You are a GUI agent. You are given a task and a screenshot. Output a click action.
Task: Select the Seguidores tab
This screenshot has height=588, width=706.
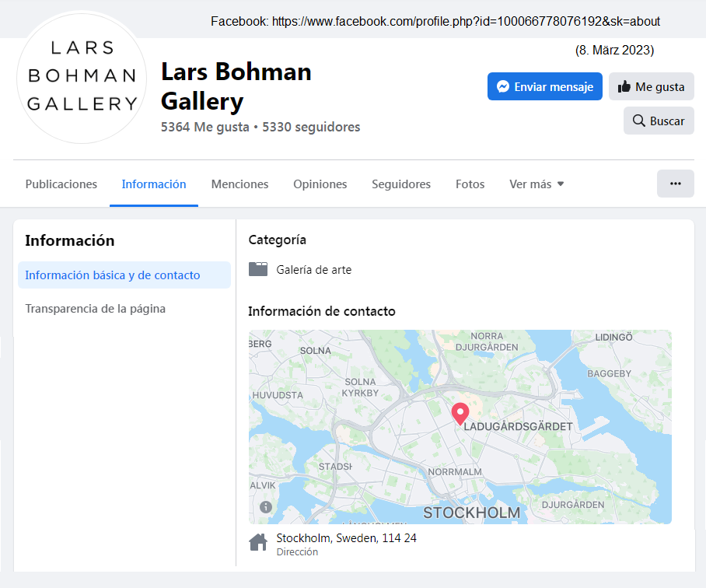click(401, 184)
